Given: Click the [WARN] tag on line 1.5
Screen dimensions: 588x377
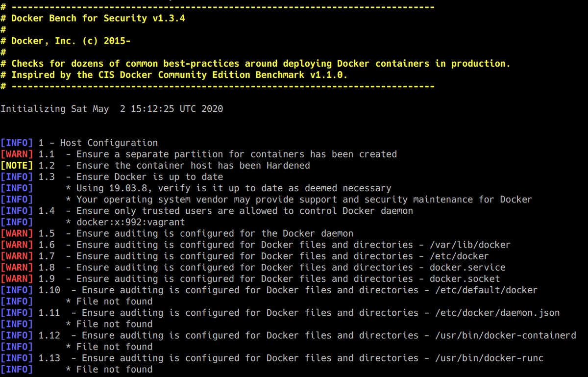Looking at the screenshot, I should (17, 233).
